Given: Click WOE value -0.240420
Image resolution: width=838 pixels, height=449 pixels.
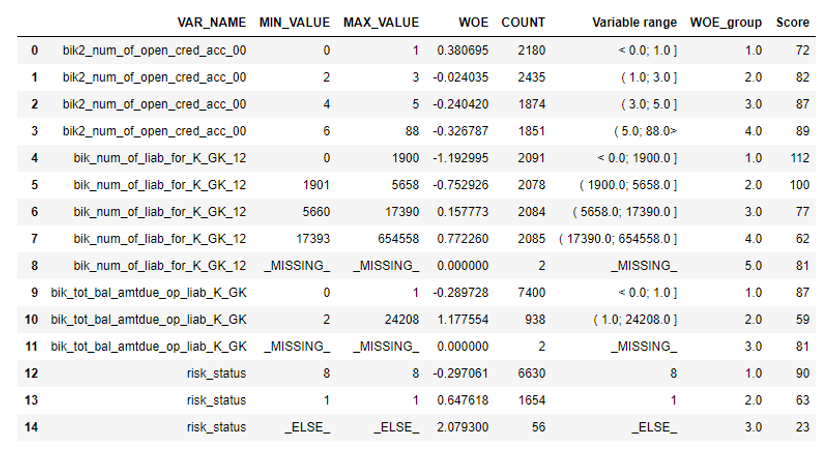Looking at the screenshot, I should pos(460,104).
